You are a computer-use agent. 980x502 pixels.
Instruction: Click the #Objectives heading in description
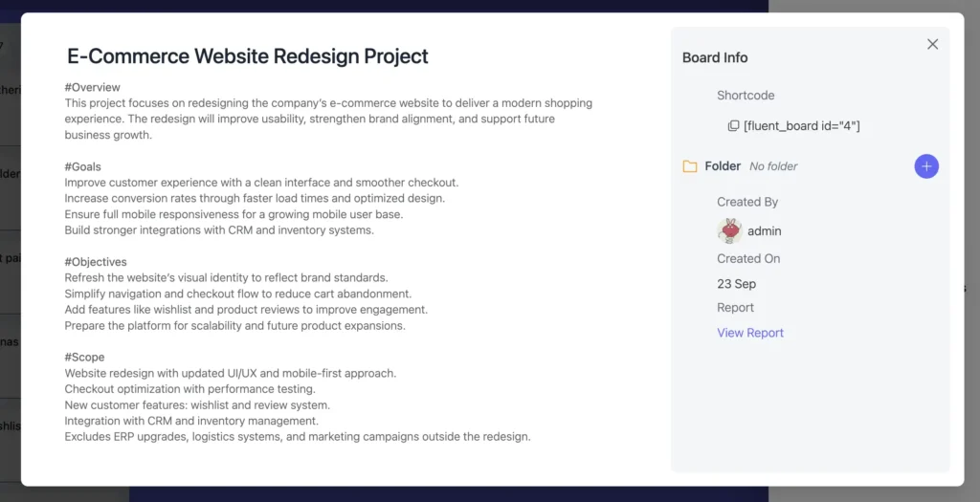click(96, 262)
